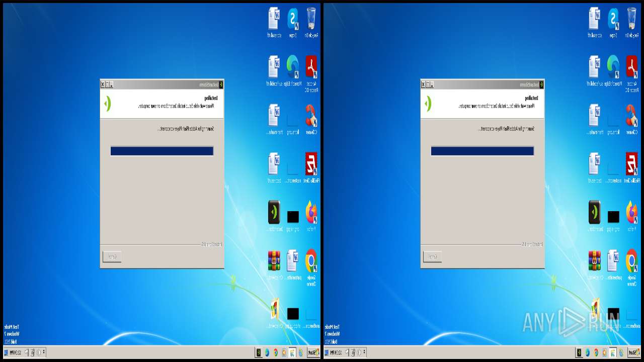This screenshot has height=362, width=644.
Task: Open InstantStorm desktop icon, right screen copy
Action: [595, 216]
